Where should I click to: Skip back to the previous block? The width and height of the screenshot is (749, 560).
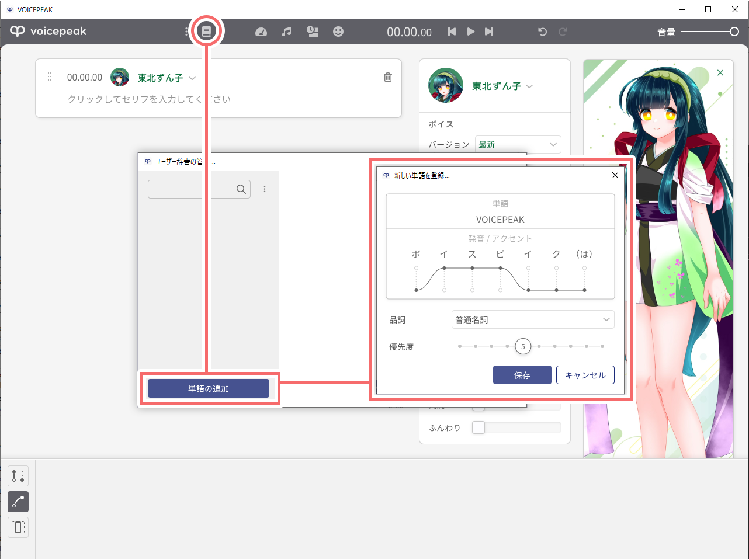[452, 32]
